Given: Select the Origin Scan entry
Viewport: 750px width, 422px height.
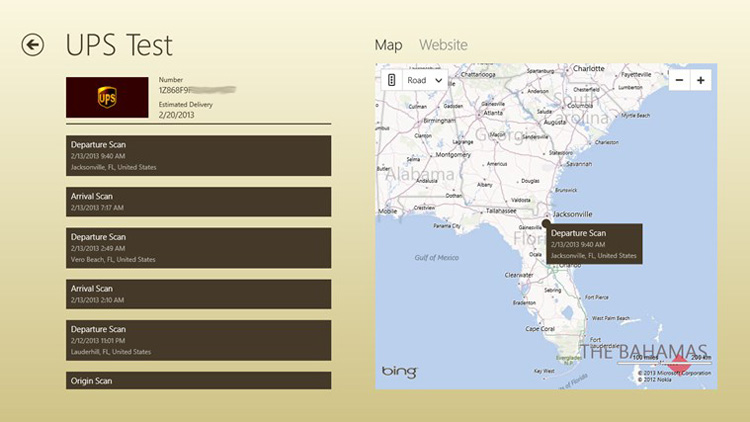Looking at the screenshot, I should 199,380.
